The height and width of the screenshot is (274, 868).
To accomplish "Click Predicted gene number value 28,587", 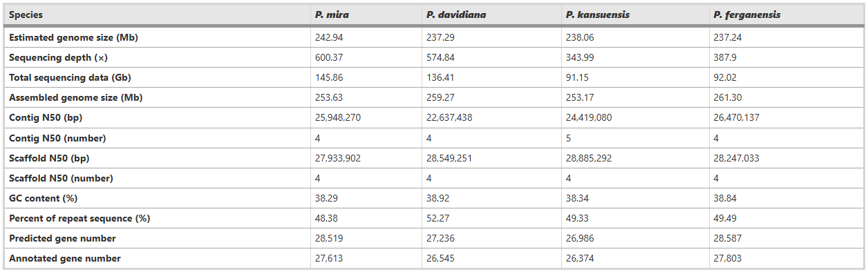I will click(727, 238).
